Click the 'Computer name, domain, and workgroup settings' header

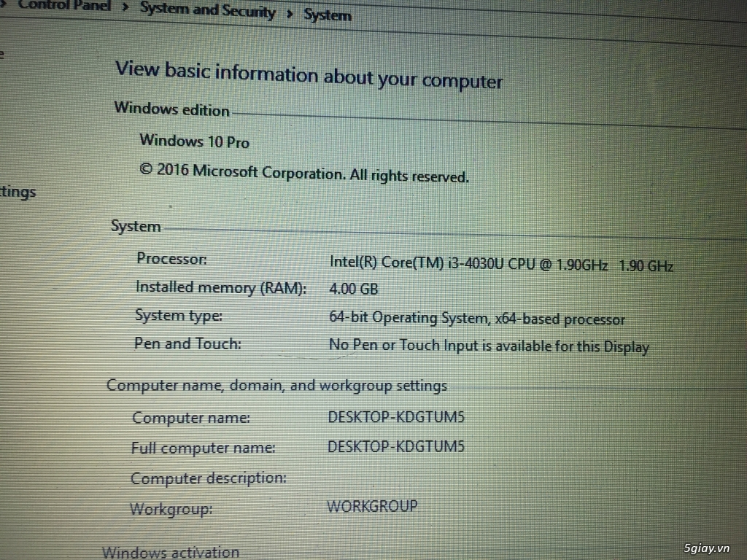[x=276, y=385]
